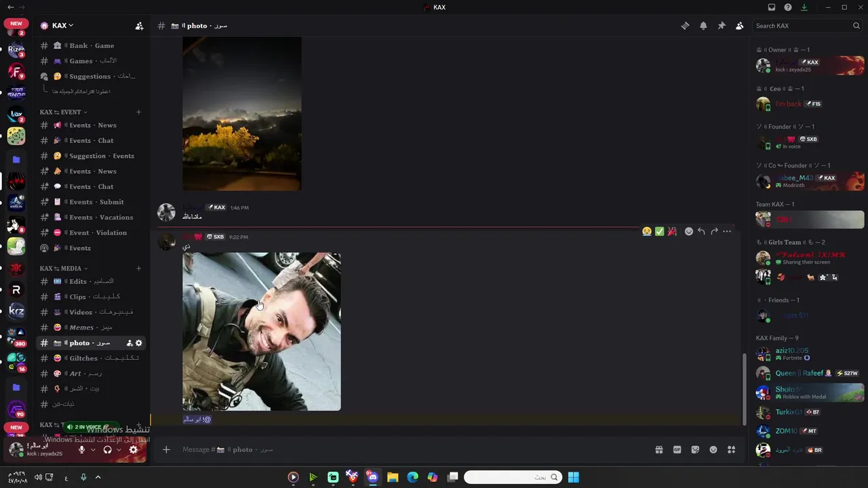React with the party popper emoji
868x488 pixels.
point(672,231)
